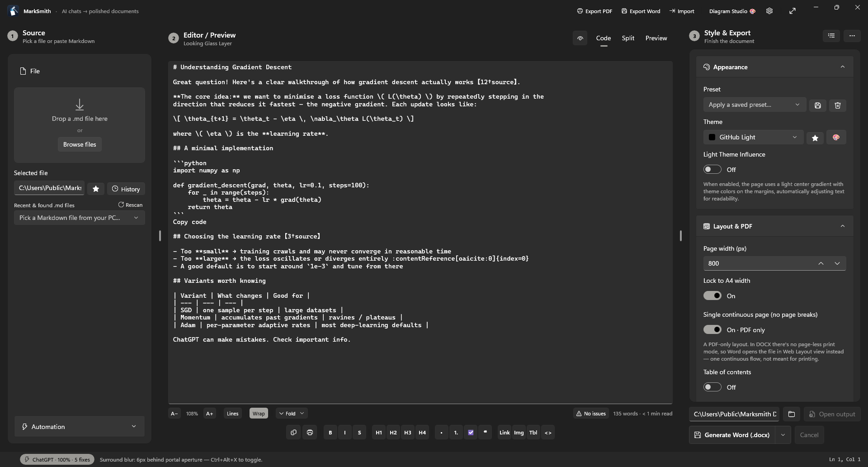The width and height of the screenshot is (868, 467).
Task: Collapse the Appearance section
Action: [x=842, y=67]
